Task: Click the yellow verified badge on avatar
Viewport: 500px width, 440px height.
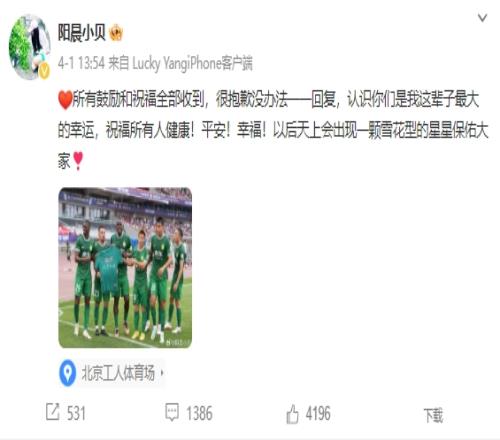Action: (x=44, y=71)
